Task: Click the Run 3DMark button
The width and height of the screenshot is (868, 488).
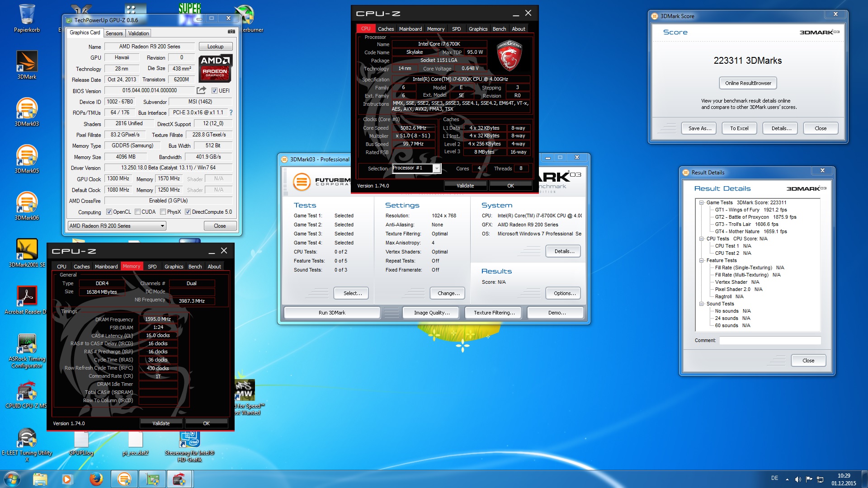Action: [x=332, y=313]
